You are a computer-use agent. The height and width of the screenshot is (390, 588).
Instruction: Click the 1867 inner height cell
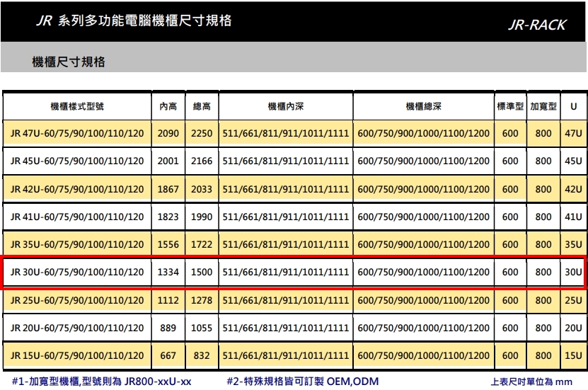click(168, 189)
